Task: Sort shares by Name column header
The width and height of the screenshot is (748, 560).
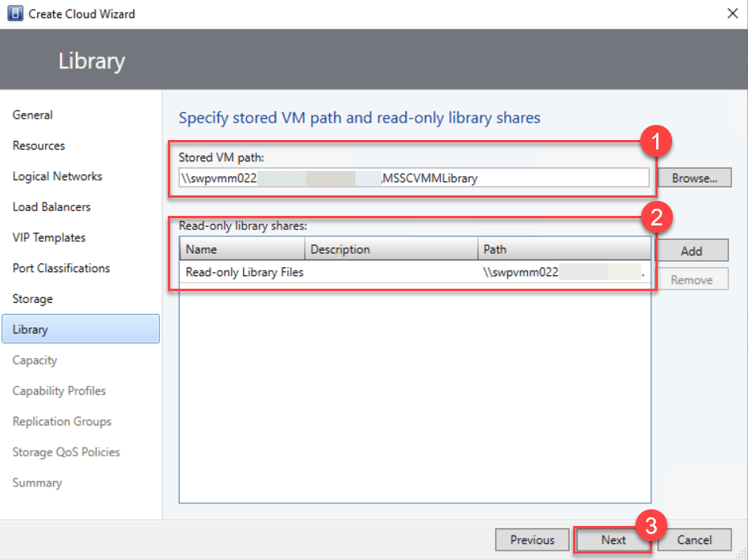Action: click(241, 249)
